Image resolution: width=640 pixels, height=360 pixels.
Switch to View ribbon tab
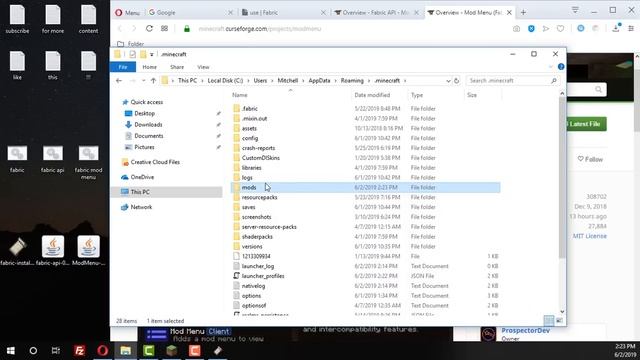point(203,67)
